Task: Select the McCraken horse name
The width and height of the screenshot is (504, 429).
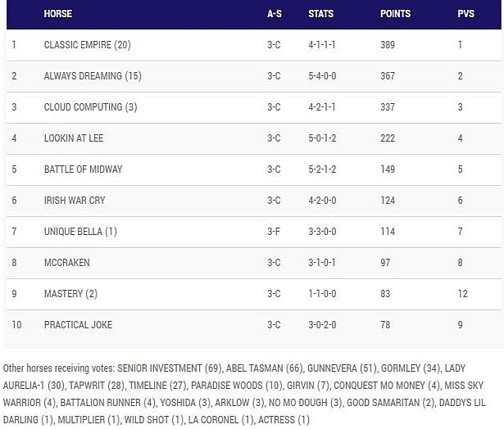Action: click(67, 263)
